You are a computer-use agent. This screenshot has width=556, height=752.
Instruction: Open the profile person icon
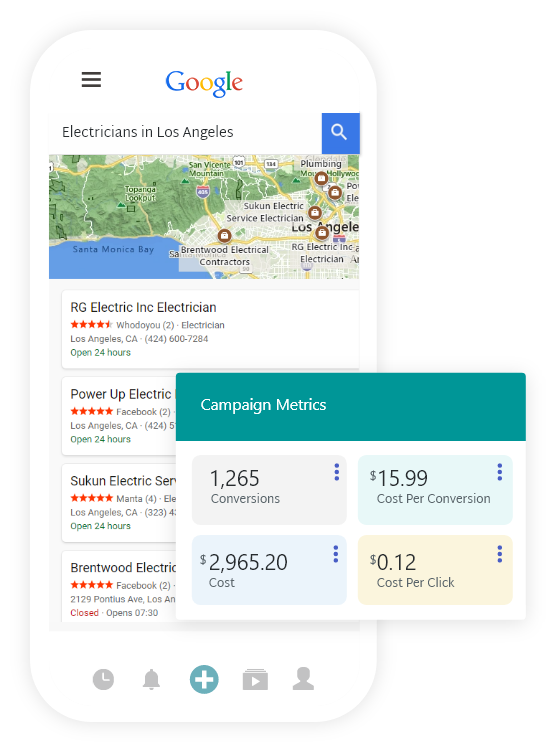(x=303, y=679)
